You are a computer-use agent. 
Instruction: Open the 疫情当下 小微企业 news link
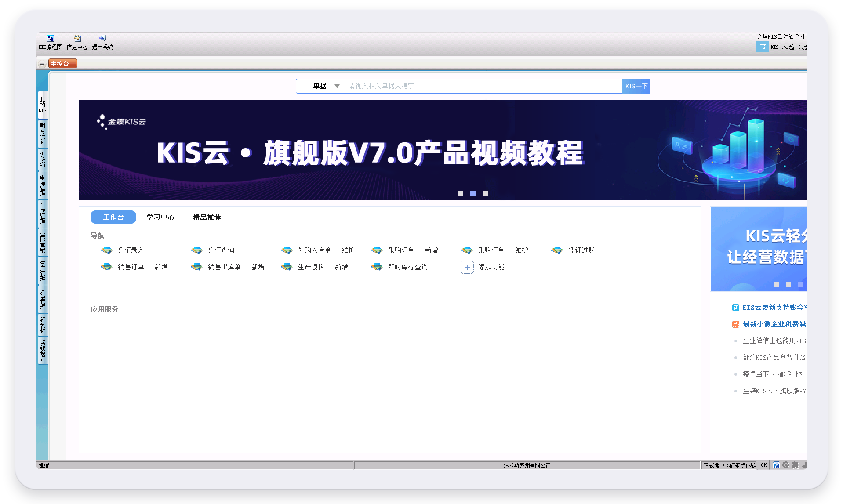(x=774, y=374)
